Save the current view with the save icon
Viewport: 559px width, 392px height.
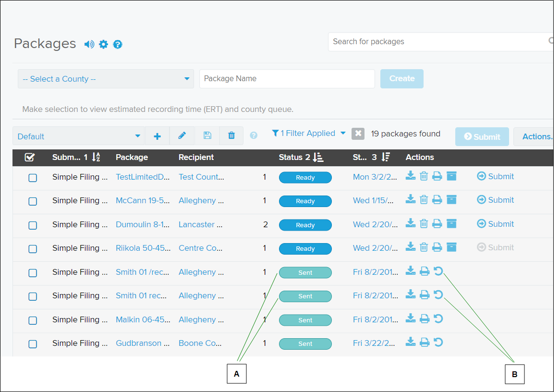point(207,135)
